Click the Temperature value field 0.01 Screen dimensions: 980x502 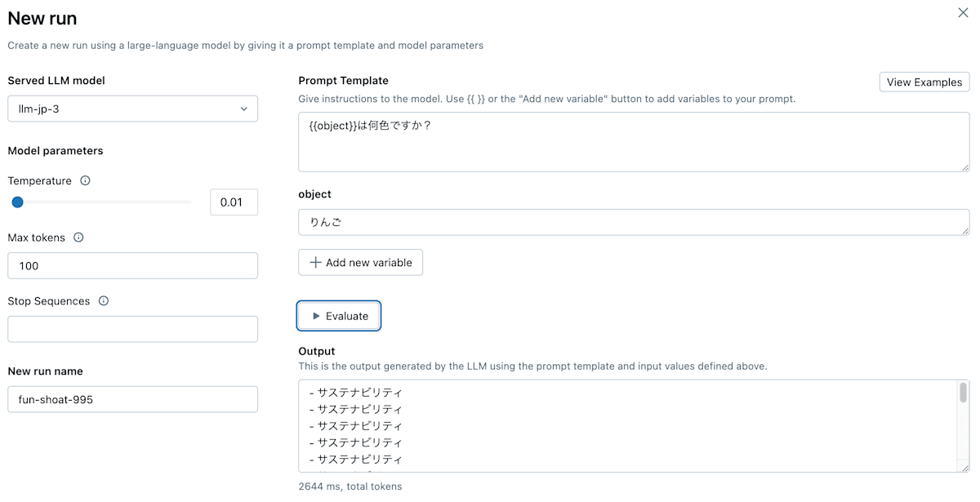tap(234, 202)
